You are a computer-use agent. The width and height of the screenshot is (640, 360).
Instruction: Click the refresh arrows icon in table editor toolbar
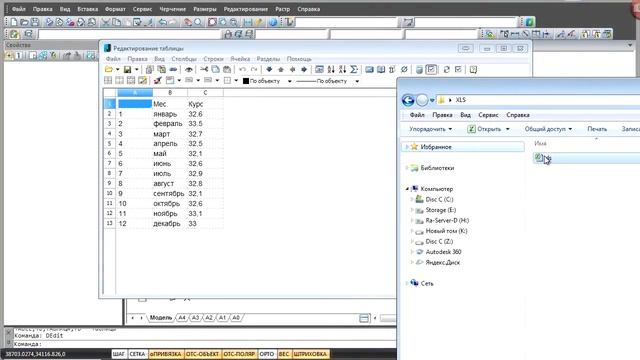pyautogui.click(x=447, y=70)
